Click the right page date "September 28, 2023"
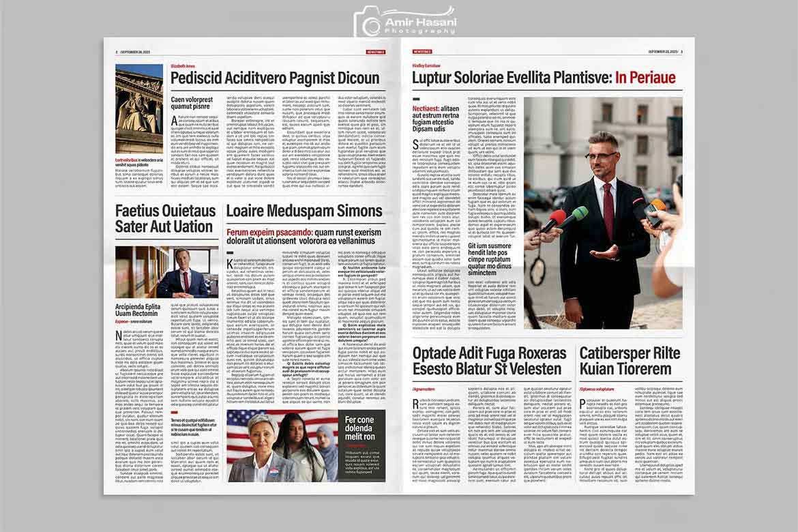The image size is (798, 532). click(663, 52)
